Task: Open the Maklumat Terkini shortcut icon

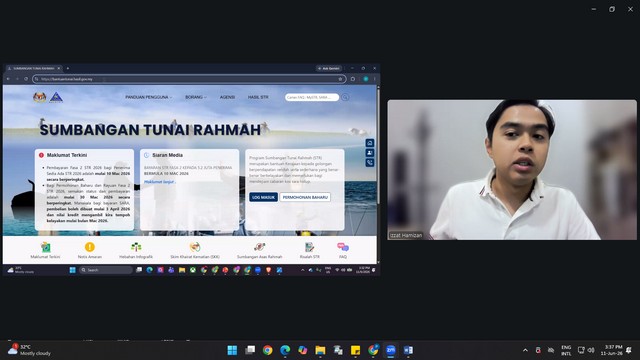Action: [x=45, y=247]
